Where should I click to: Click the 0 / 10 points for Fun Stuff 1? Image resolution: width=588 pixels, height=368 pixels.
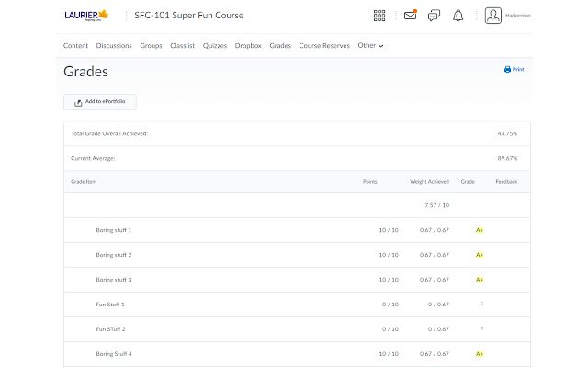tap(390, 305)
